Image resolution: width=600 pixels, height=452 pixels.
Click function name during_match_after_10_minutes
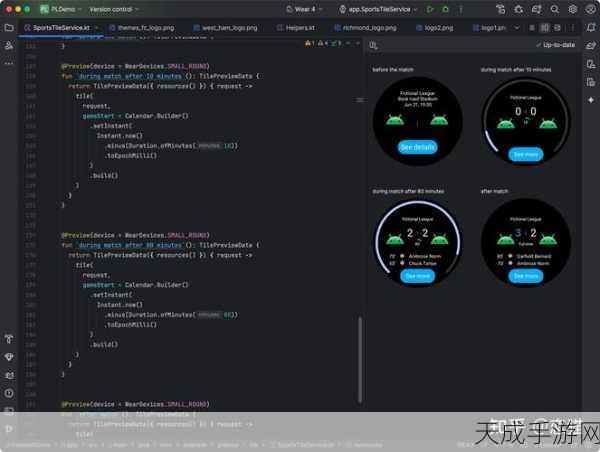[x=130, y=76]
